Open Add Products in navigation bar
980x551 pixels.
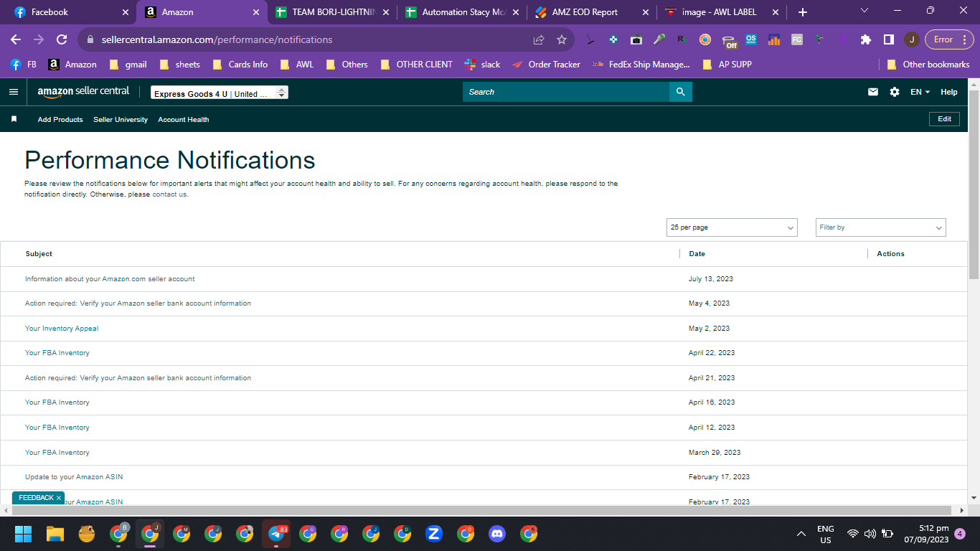point(60,120)
